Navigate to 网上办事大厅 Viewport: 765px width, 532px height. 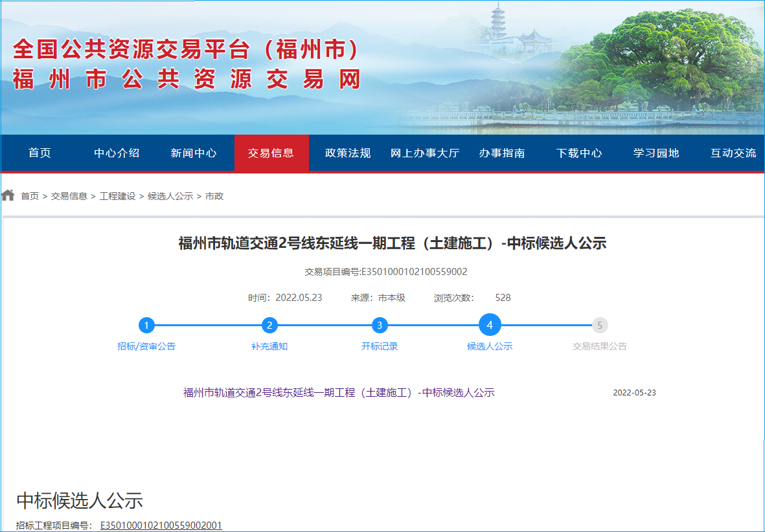coord(425,153)
